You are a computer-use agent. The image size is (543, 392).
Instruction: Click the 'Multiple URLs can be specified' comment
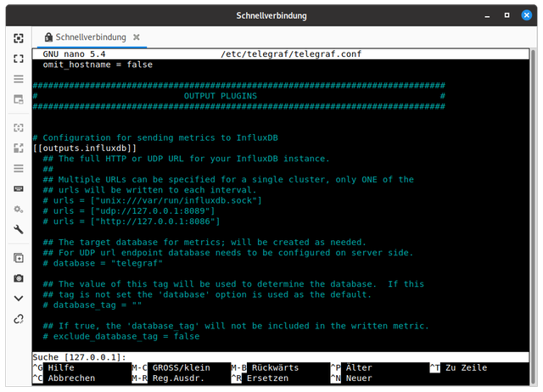(x=228, y=179)
